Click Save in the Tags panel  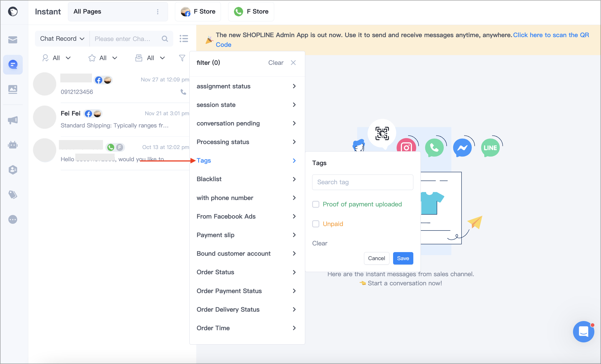pos(403,258)
